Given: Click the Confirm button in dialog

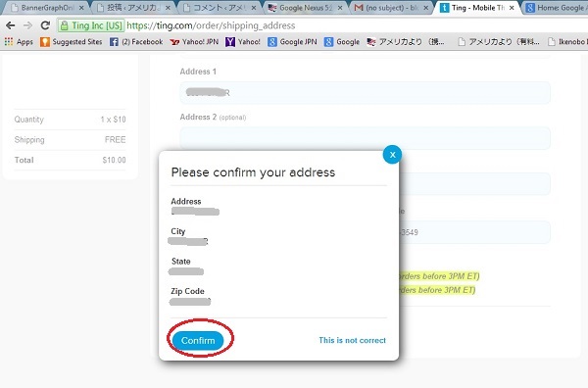Looking at the screenshot, I should coord(198,340).
